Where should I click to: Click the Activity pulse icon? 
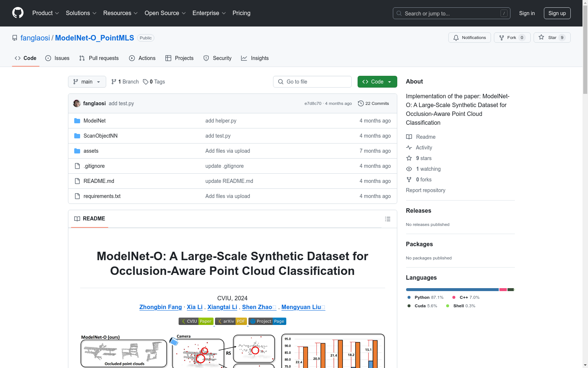point(409,148)
